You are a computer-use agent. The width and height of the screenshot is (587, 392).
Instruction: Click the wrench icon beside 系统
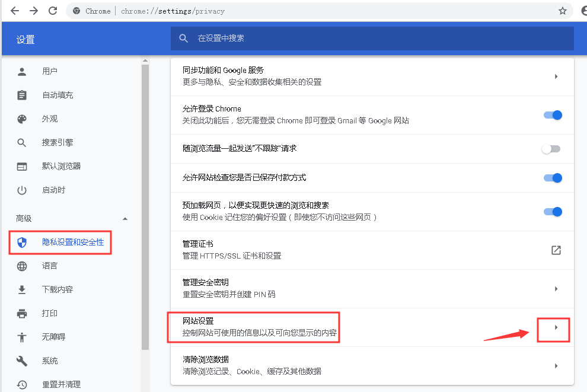[x=22, y=361]
